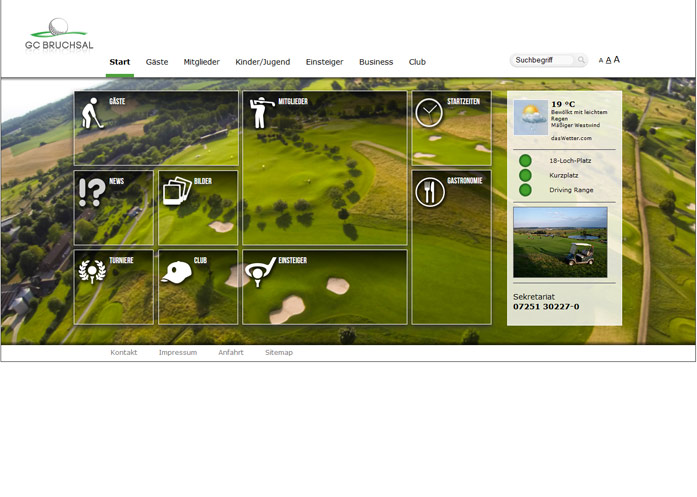Click the News exclamation-question icon
Viewport: 697px width, 497px height.
click(92, 192)
